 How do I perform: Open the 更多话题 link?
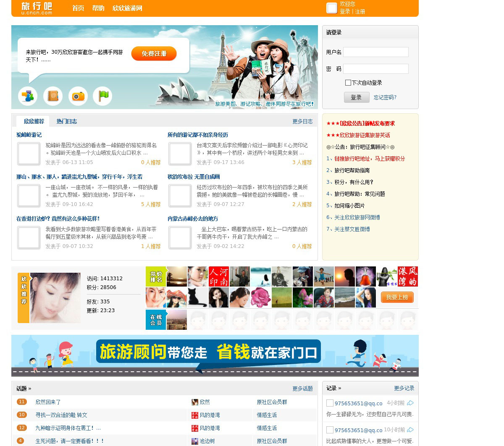coord(302,389)
